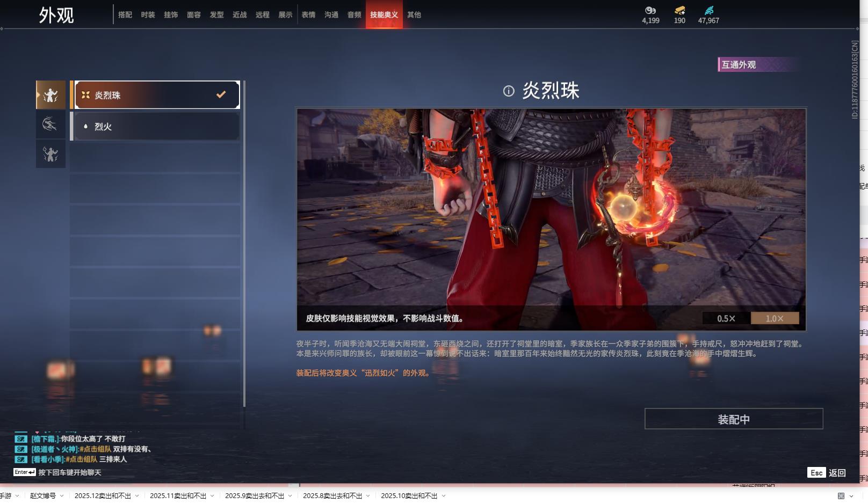Viewport: 868px width, 504px height.
Task: Switch to the 2025.10卖出和不出 sheet tab
Action: tap(409, 496)
